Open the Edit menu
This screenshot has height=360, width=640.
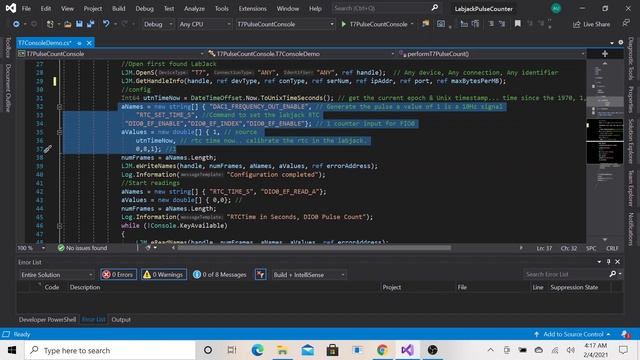[x=46, y=9]
